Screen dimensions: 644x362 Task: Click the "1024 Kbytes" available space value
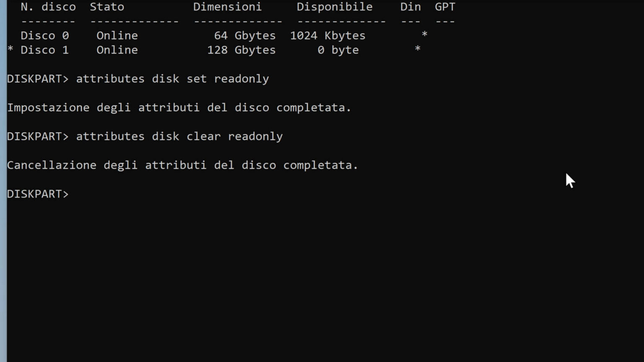(x=327, y=36)
